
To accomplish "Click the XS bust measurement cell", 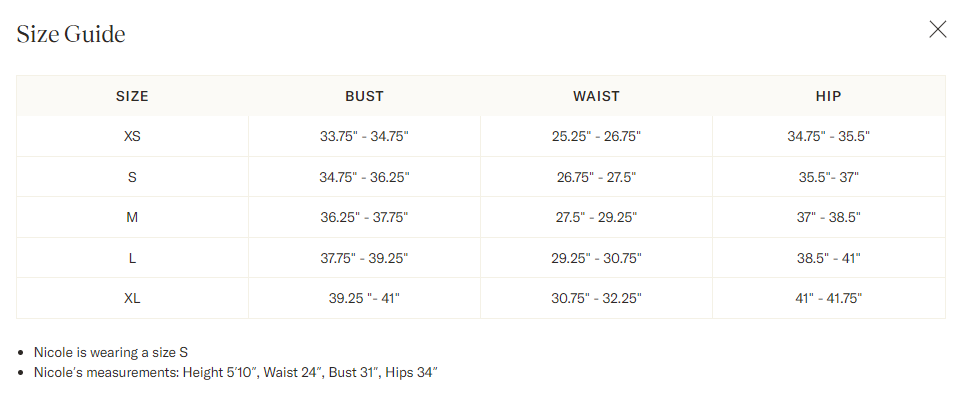I will (364, 136).
